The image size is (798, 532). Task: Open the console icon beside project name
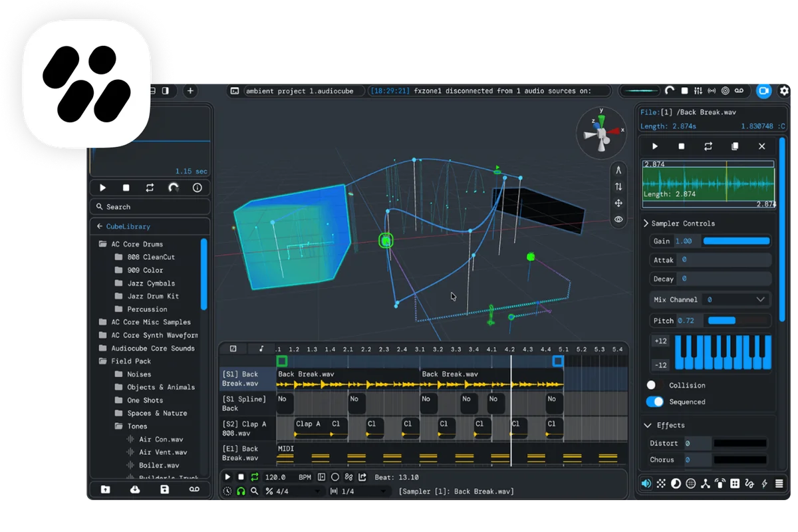[x=234, y=91]
